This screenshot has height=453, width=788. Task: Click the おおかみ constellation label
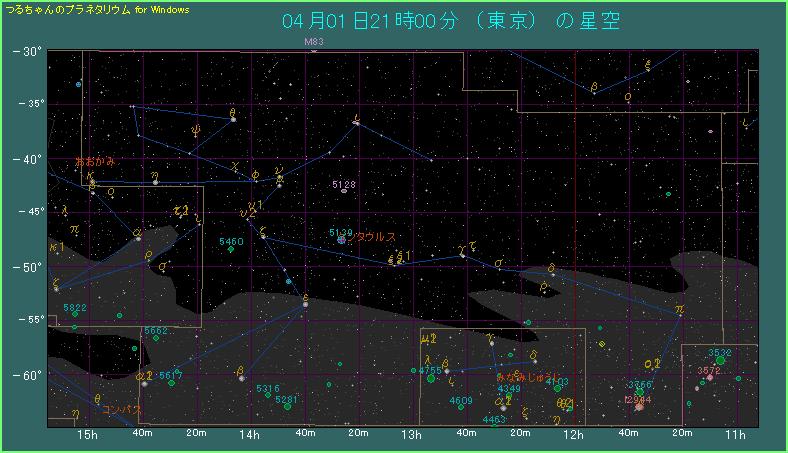pyautogui.click(x=95, y=161)
